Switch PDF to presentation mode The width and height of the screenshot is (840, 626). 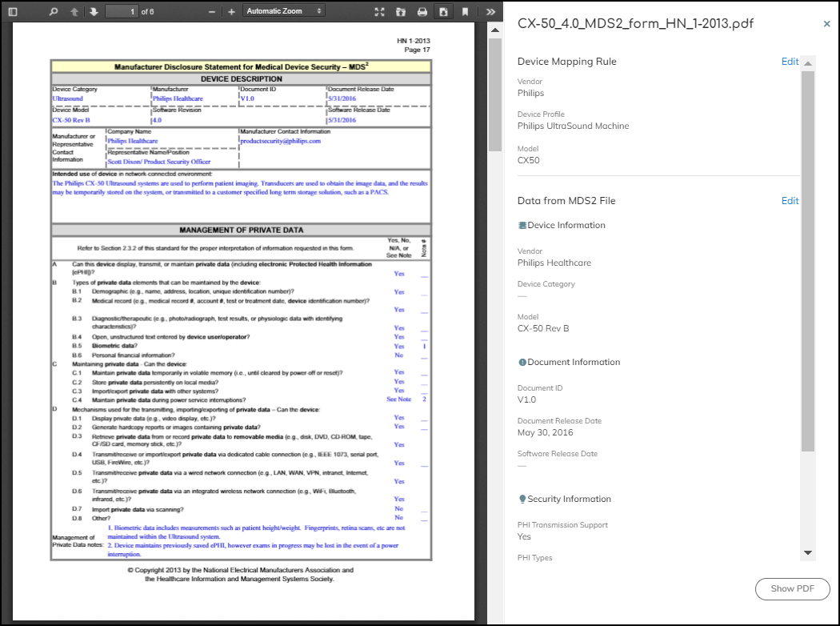380,11
